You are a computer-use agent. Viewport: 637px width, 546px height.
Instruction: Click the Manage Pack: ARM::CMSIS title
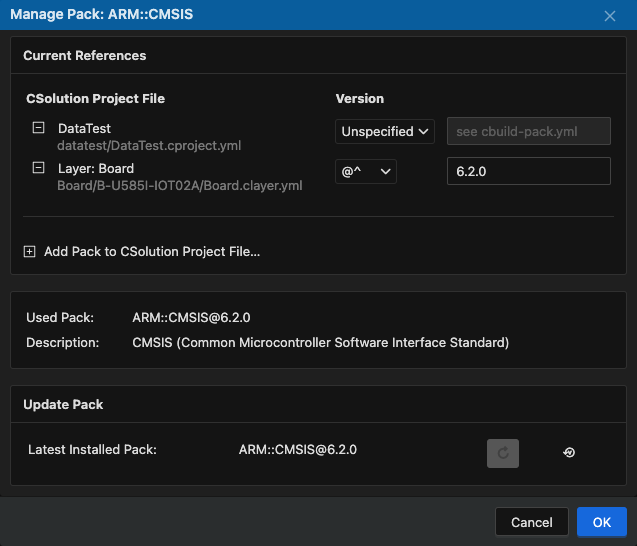tap(102, 14)
